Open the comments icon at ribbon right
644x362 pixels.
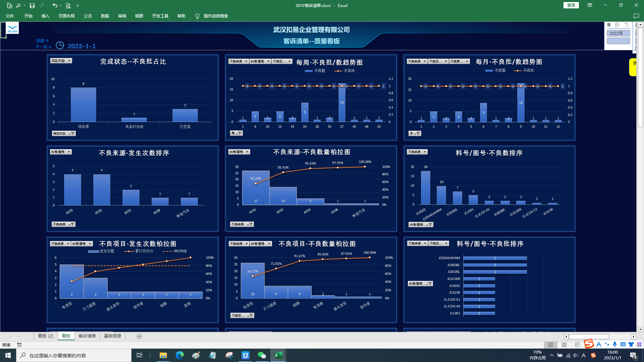point(636,16)
